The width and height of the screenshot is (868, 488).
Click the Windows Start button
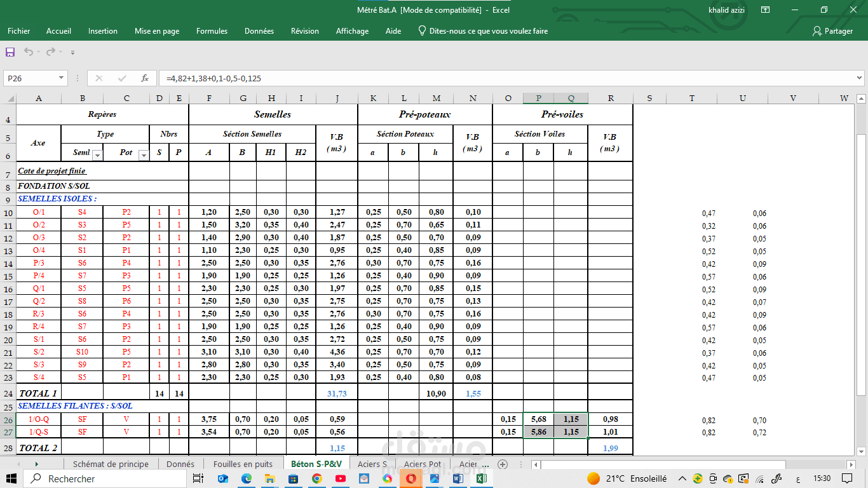(x=12, y=478)
